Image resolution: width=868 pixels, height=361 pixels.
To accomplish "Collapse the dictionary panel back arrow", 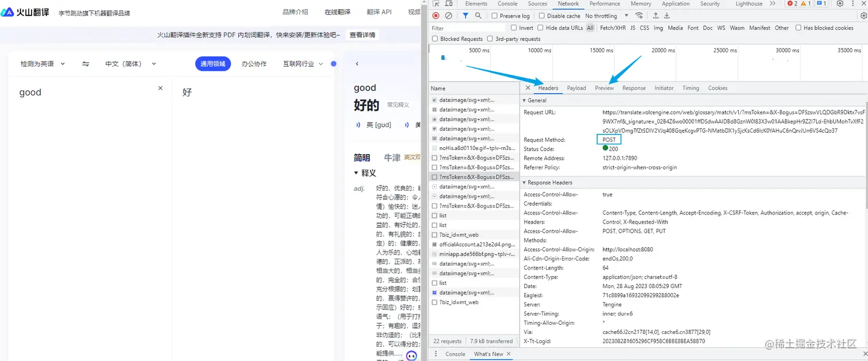I will click(x=357, y=64).
